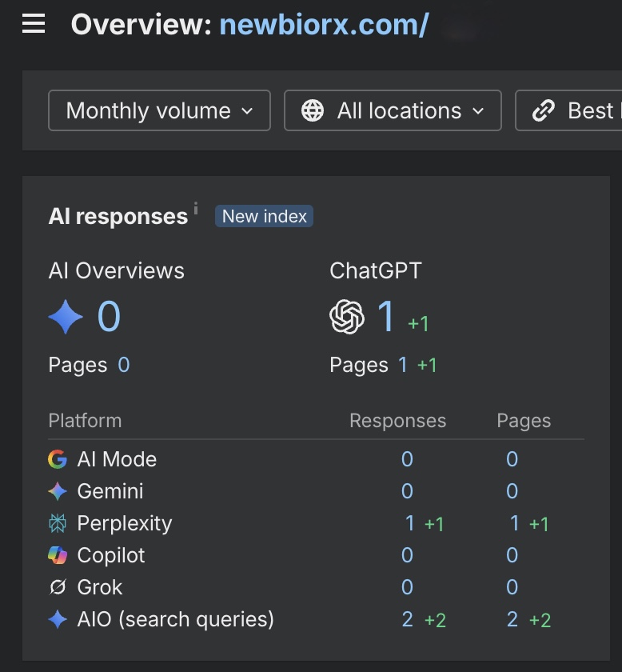
Task: Click the chain link icon beside Best
Action: click(x=544, y=110)
